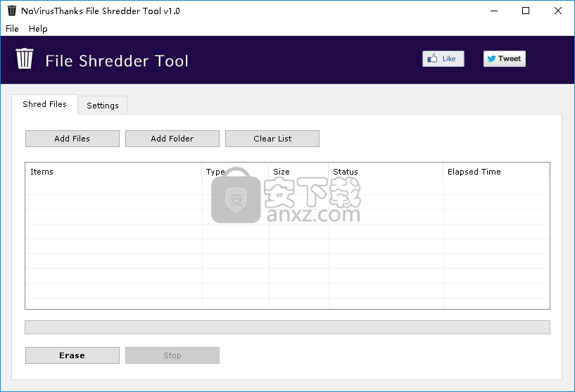Sort list by Elapsed Time column header

click(496, 172)
